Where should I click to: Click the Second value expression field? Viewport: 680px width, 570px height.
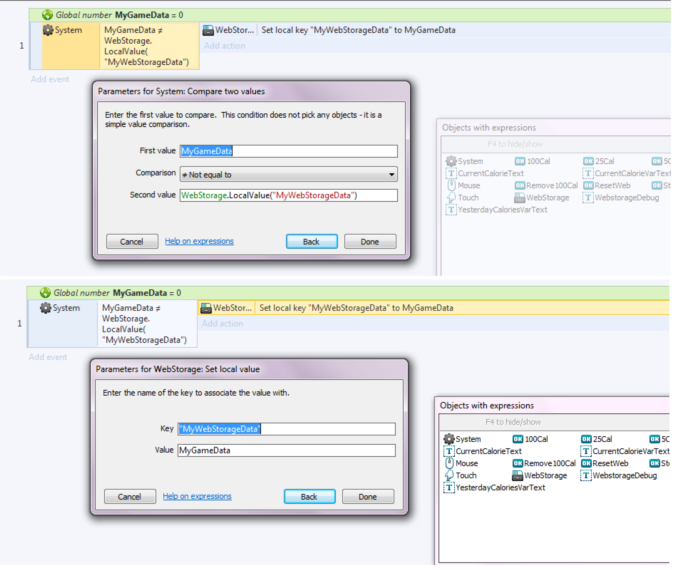288,195
